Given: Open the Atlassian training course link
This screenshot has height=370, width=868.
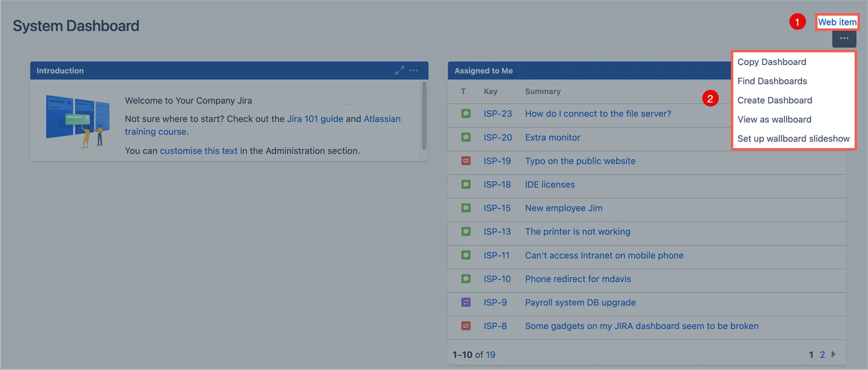Looking at the screenshot, I should [x=263, y=125].
